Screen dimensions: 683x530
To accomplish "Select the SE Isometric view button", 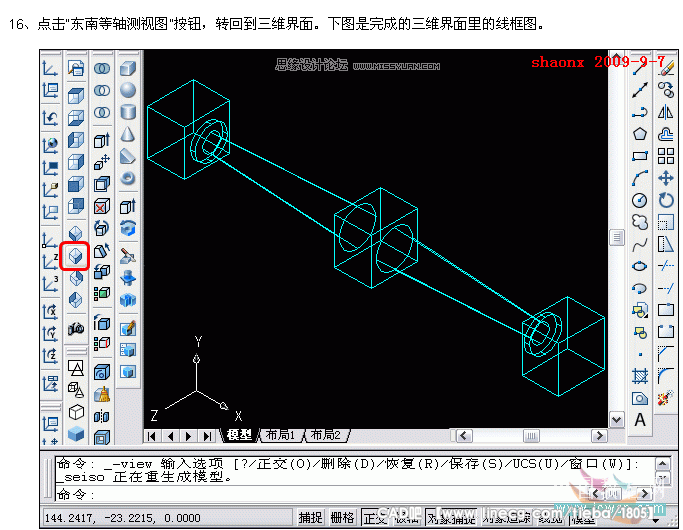I will point(75,256).
